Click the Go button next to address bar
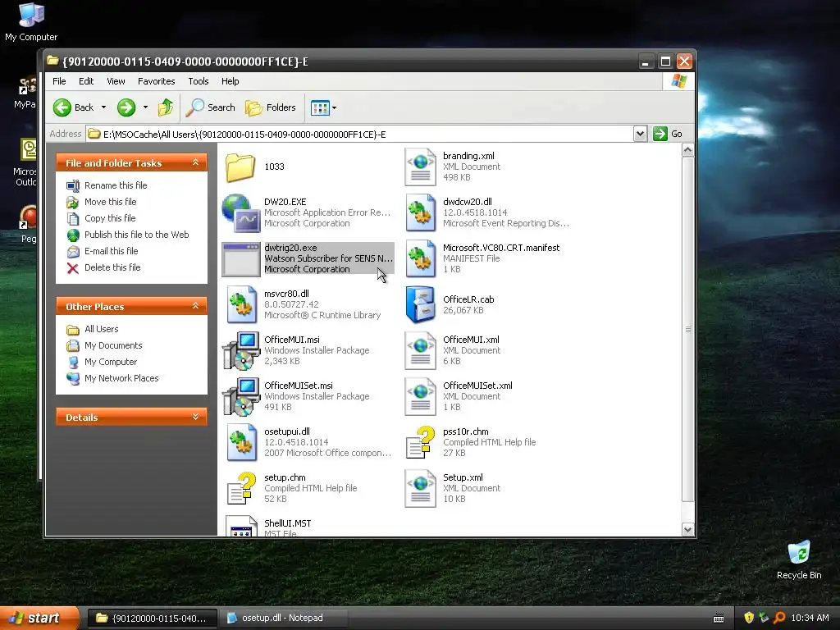This screenshot has width=840, height=630. coord(668,134)
